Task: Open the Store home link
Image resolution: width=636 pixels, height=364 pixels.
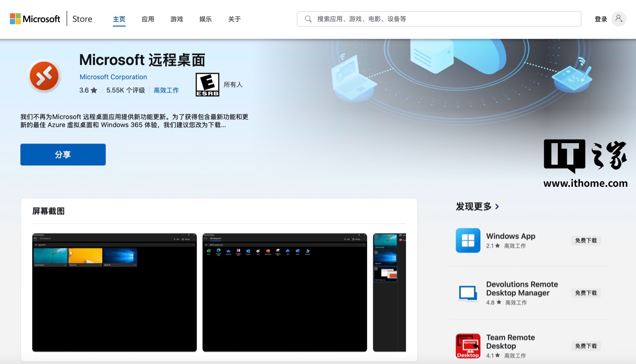Action: point(82,19)
